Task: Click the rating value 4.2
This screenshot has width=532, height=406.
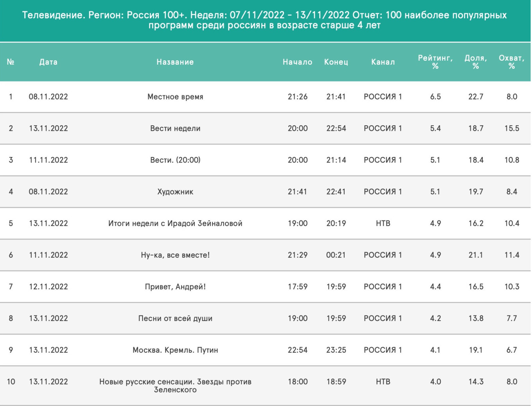Action: pos(435,319)
